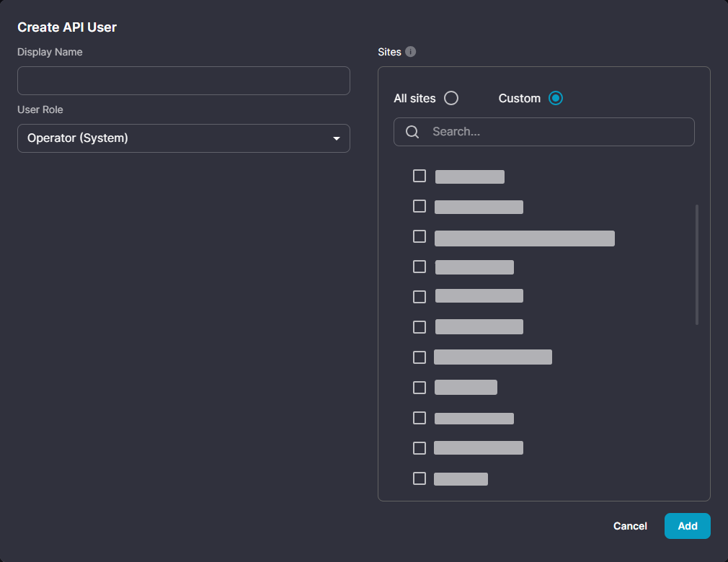This screenshot has width=728, height=562.
Task: Check the fourth site checkbox
Action: coord(420,267)
